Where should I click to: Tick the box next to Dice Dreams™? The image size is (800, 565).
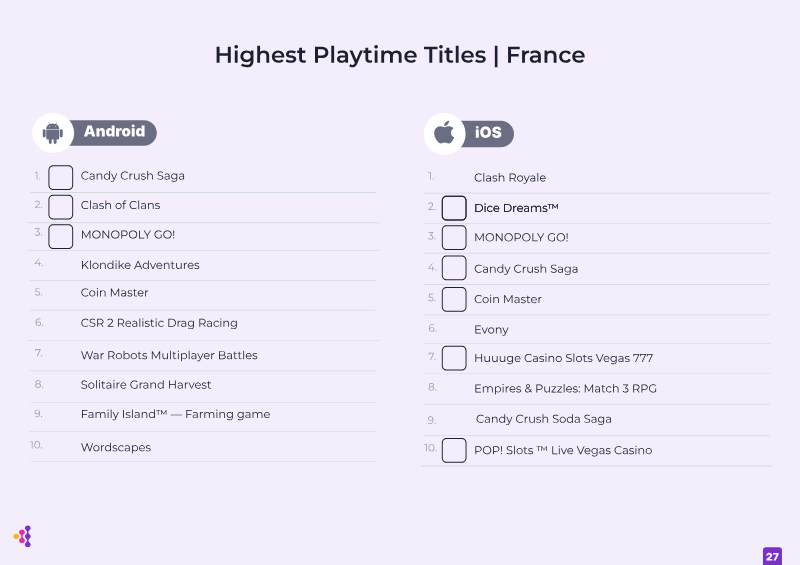point(454,208)
